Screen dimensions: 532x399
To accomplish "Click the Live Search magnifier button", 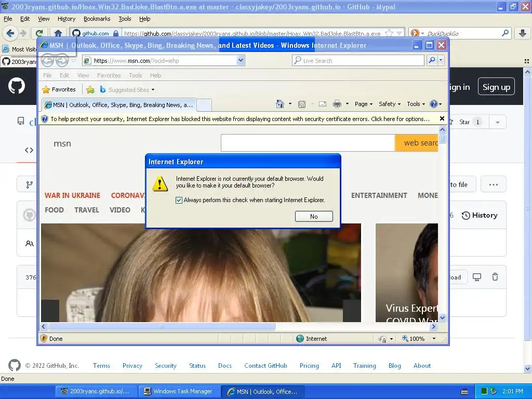I will click(x=432, y=61).
